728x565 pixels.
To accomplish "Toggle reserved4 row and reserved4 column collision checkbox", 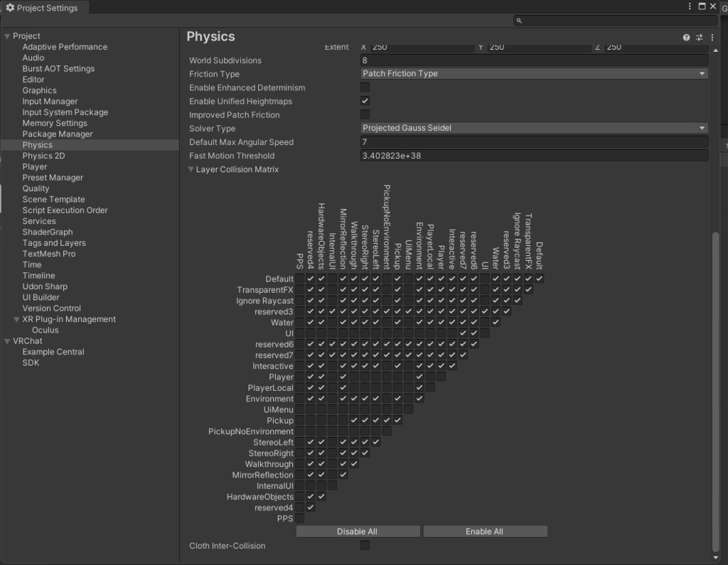I will 311,507.
